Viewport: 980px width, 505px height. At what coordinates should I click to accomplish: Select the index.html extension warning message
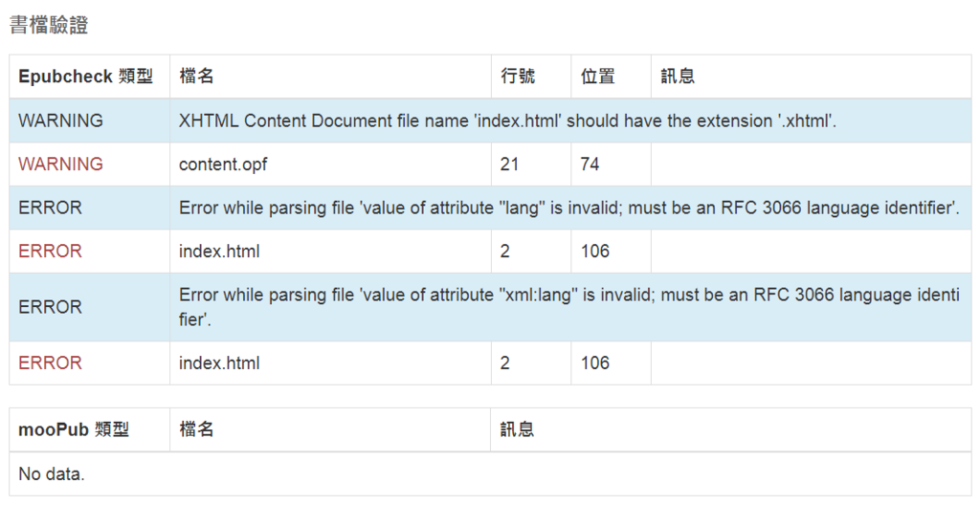pyautogui.click(x=507, y=121)
